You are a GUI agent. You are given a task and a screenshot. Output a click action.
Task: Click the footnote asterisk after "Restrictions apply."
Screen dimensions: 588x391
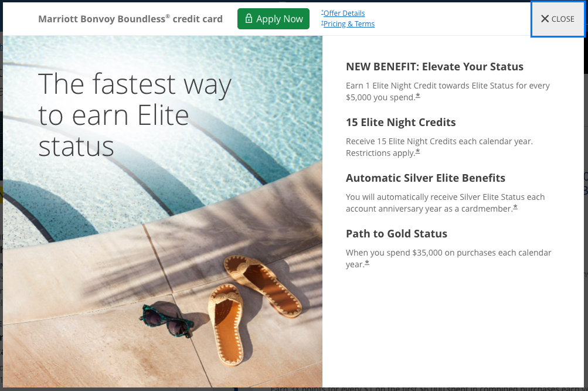click(418, 152)
